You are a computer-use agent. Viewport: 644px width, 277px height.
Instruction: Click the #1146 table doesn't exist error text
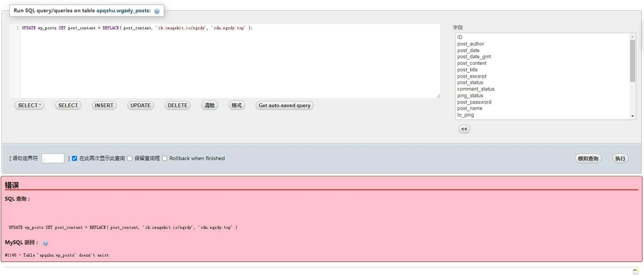(x=57, y=255)
